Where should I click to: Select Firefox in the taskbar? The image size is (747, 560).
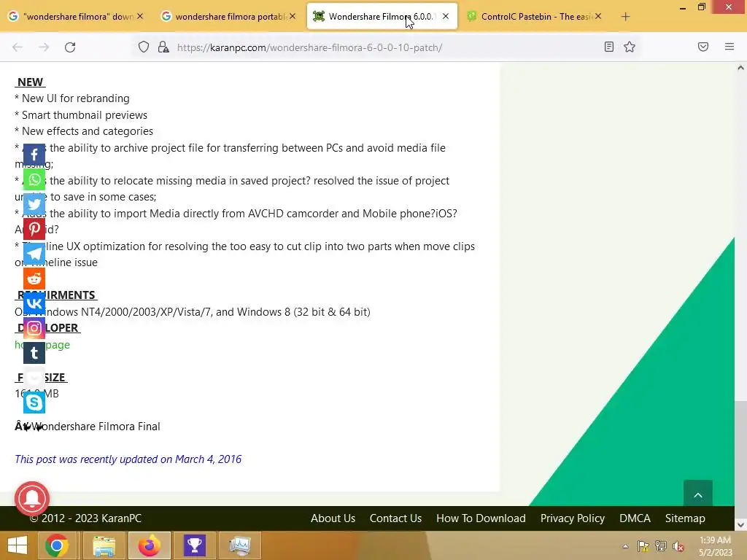[x=150, y=545]
